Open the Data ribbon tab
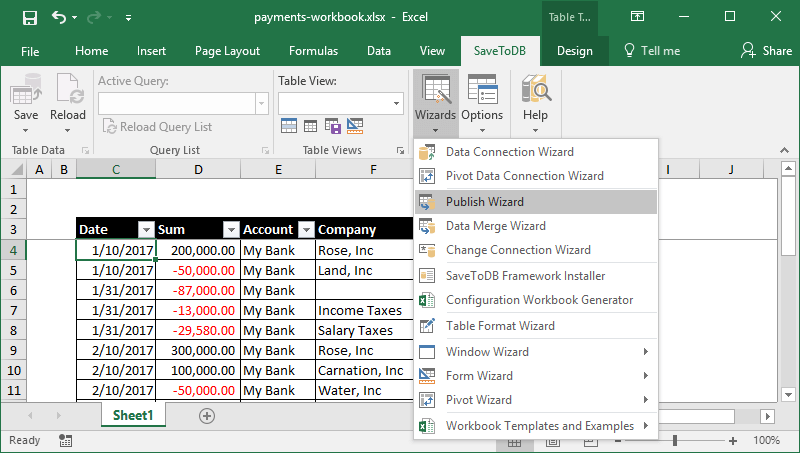800x453 pixels. [379, 51]
